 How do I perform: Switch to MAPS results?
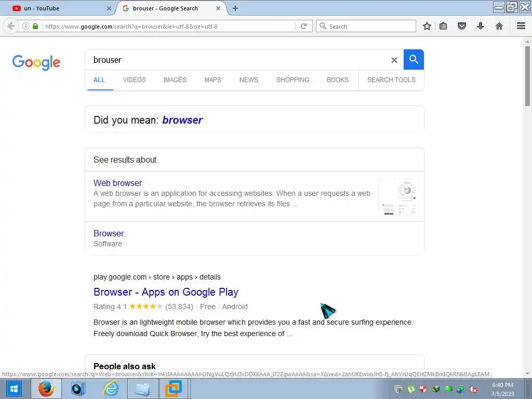(x=212, y=79)
